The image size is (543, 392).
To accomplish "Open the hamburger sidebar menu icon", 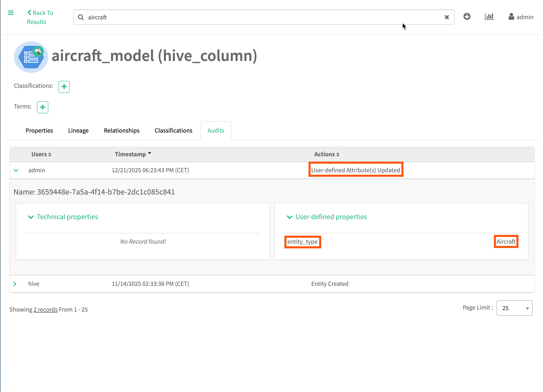I will [x=11, y=13].
